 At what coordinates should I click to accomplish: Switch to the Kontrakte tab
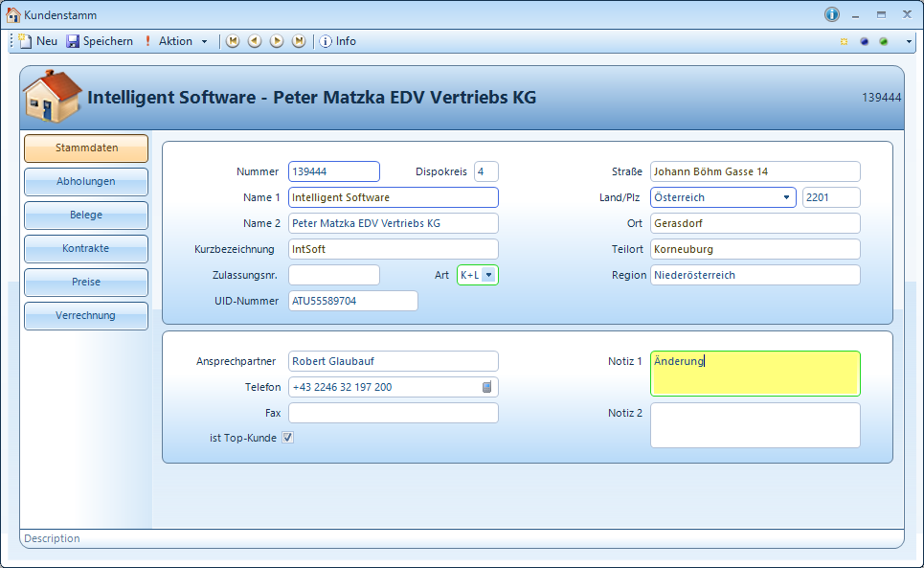[x=86, y=249]
